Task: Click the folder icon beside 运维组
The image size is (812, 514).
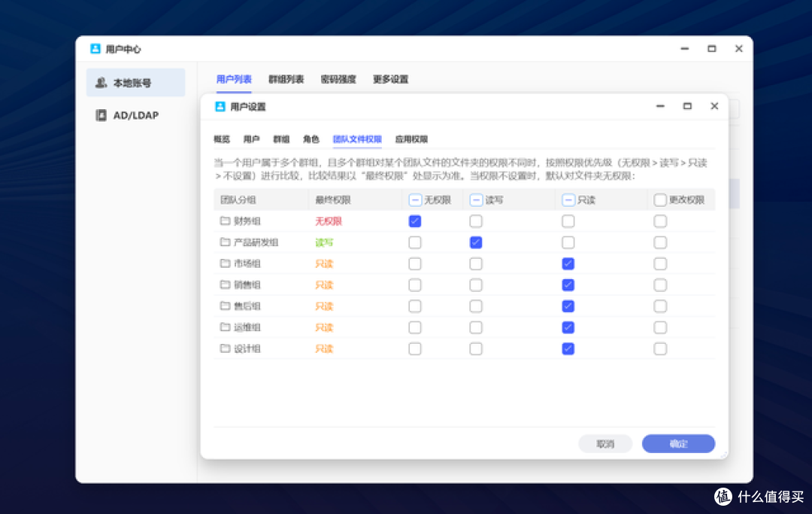Action: pos(225,327)
